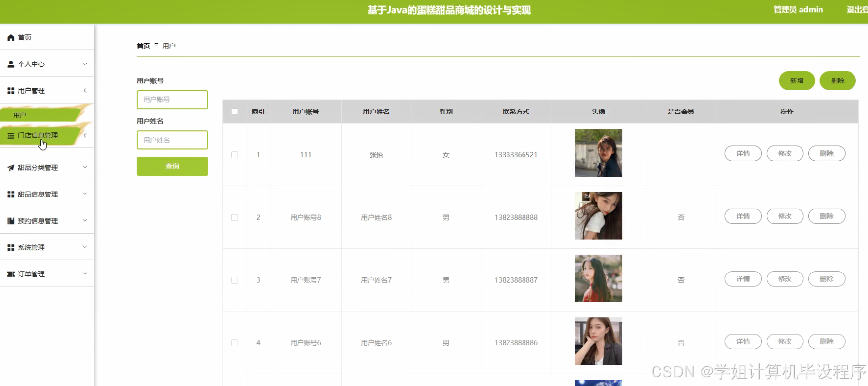This screenshot has height=386, width=868.
Task: Click 修改 for 用户账号6
Action: (785, 341)
